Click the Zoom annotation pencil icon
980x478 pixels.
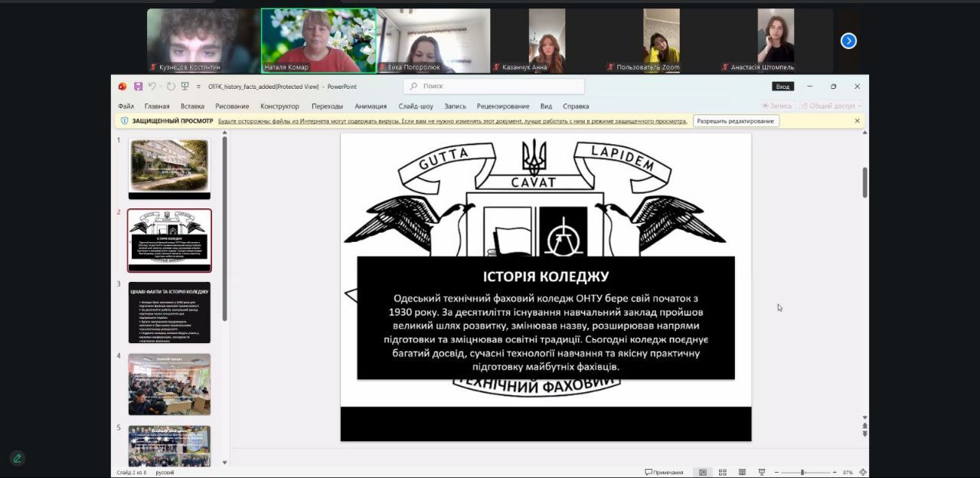point(17,458)
